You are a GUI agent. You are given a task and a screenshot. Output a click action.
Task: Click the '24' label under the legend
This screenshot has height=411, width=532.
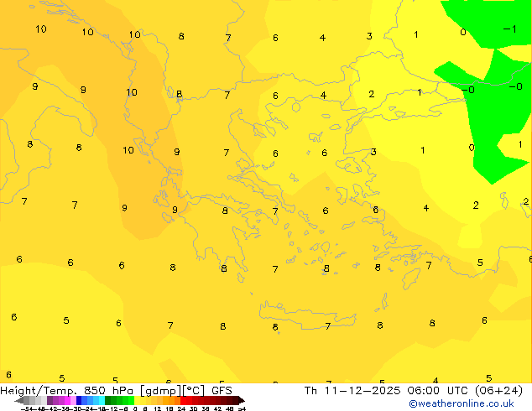[x=181, y=408]
